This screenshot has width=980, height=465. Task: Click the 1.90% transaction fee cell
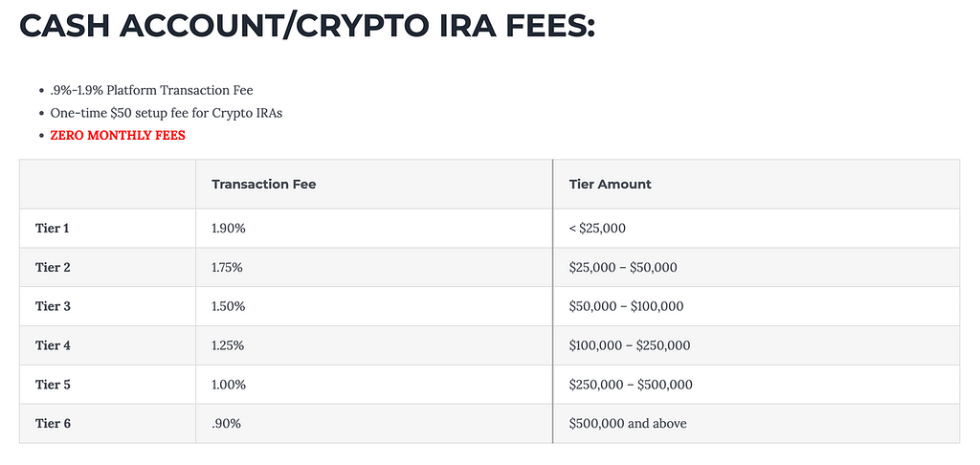tap(374, 228)
